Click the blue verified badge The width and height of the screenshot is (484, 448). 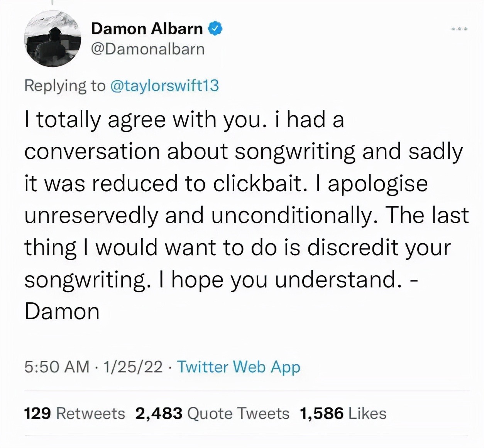pyautogui.click(x=215, y=29)
